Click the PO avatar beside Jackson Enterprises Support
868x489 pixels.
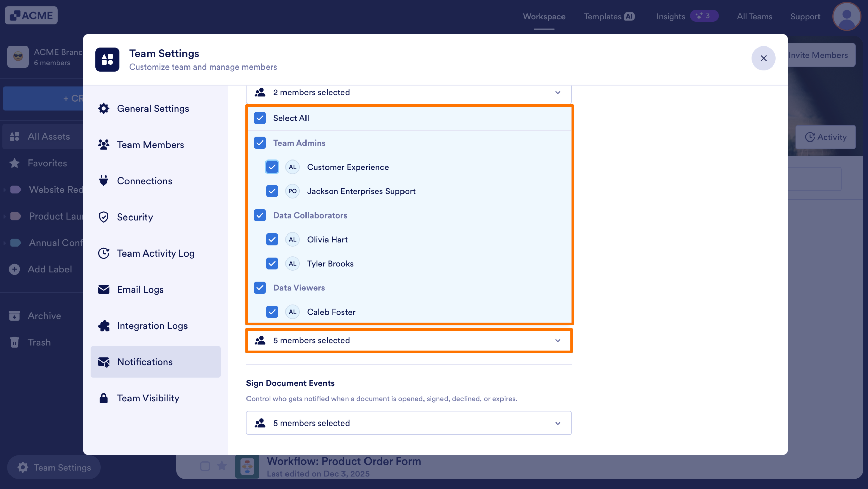pos(293,191)
